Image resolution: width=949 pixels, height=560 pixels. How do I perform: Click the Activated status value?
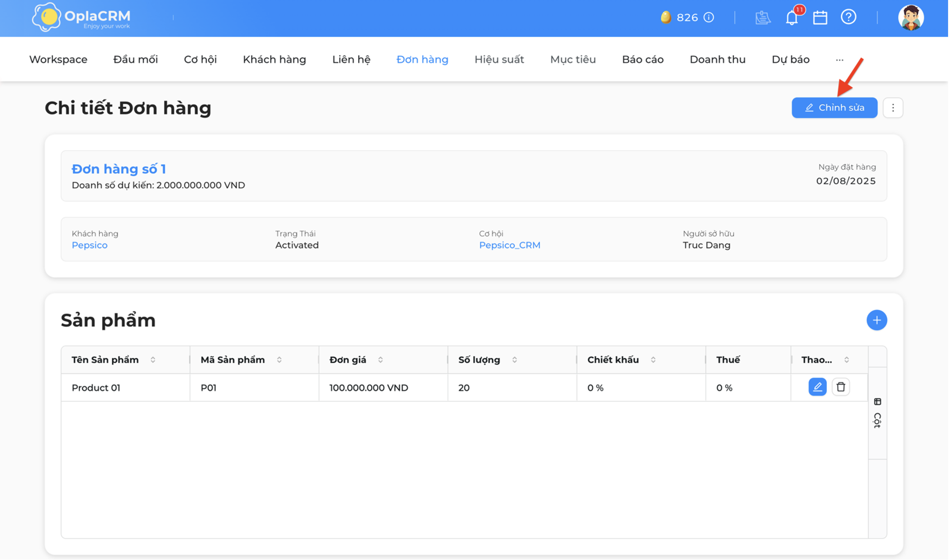click(x=297, y=245)
